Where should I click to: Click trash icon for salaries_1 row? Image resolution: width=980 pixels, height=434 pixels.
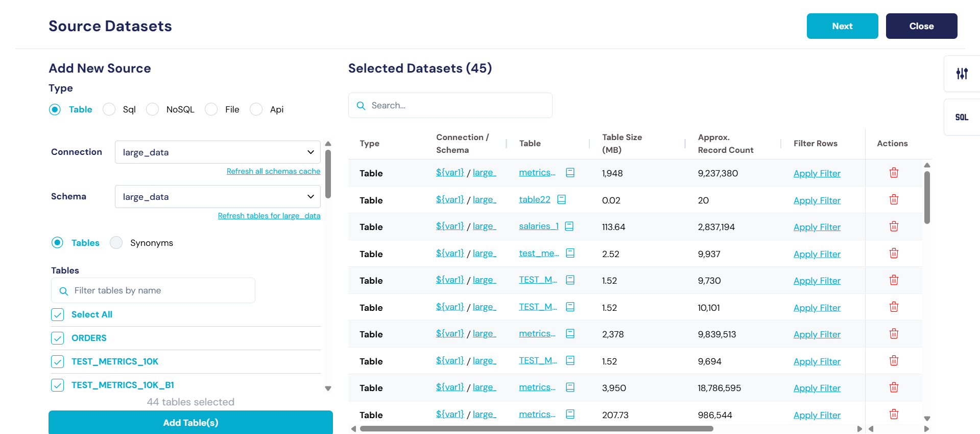point(893,226)
